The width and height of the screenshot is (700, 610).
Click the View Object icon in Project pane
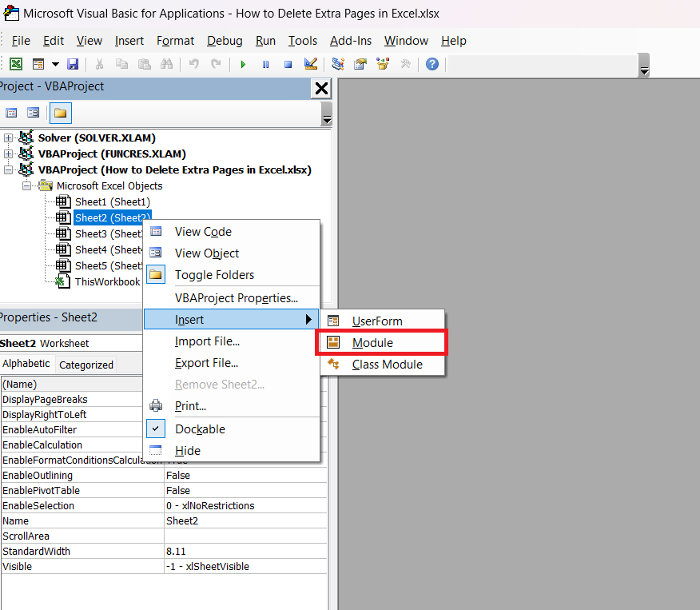point(33,113)
